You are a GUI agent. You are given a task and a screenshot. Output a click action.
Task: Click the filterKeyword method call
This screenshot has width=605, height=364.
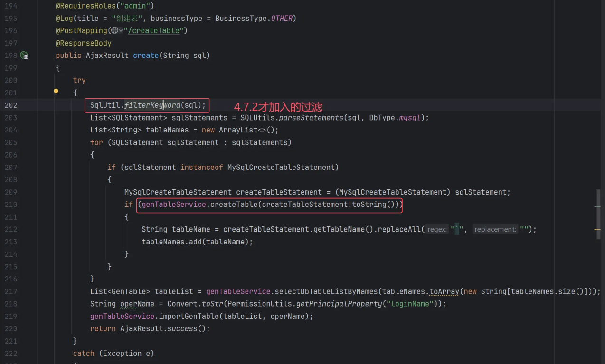click(152, 105)
